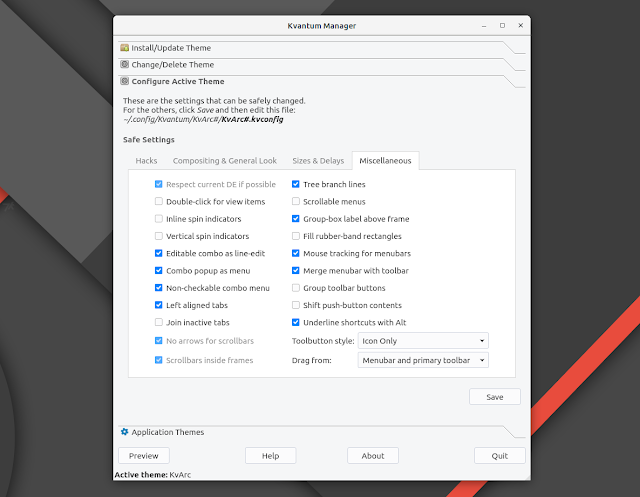This screenshot has height=497, width=640.
Task: Toggle Scrollable menus option
Action: point(295,202)
